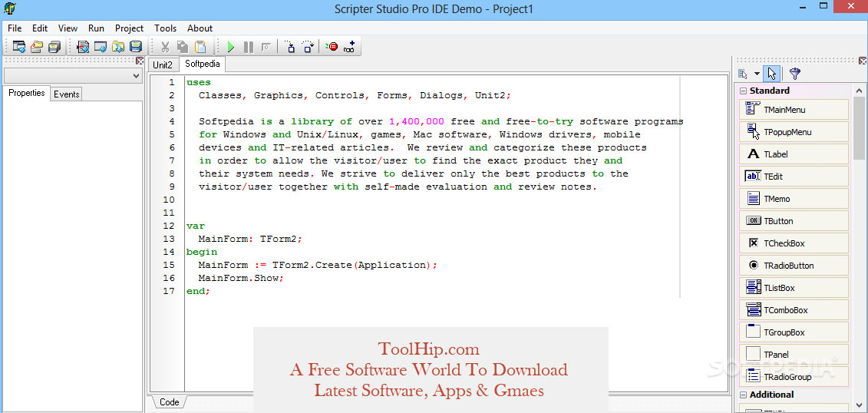Open the About menu
Image resolution: width=868 pixels, height=413 pixels.
200,28
